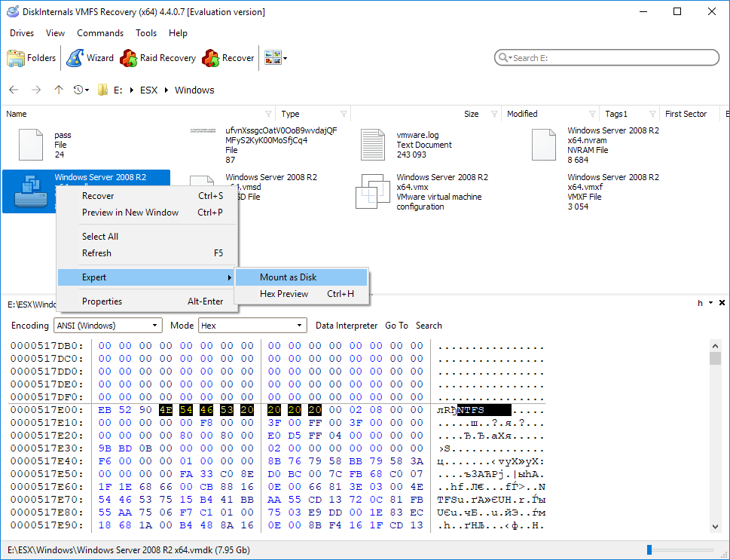Choose Refresh in context menu
This screenshot has width=730, height=560.
tap(147, 253)
